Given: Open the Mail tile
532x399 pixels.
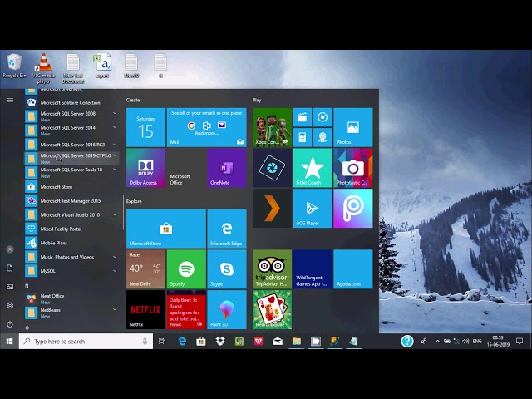Looking at the screenshot, I should coord(207,127).
